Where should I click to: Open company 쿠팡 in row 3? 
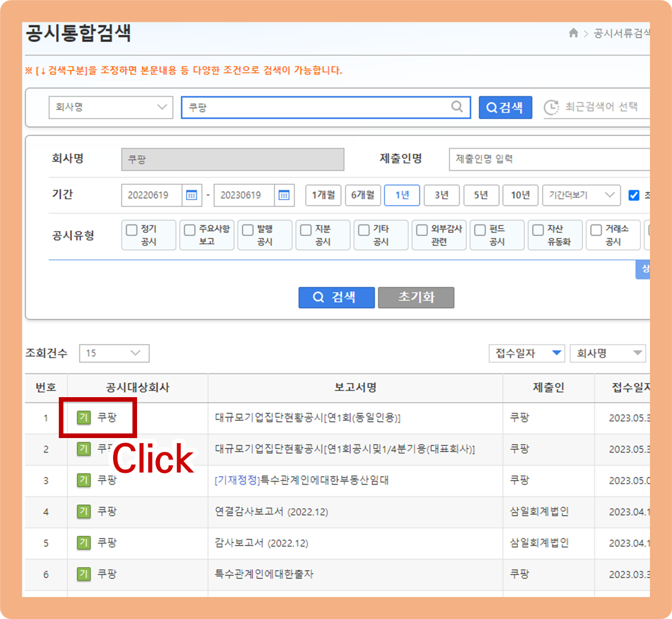pos(107,480)
